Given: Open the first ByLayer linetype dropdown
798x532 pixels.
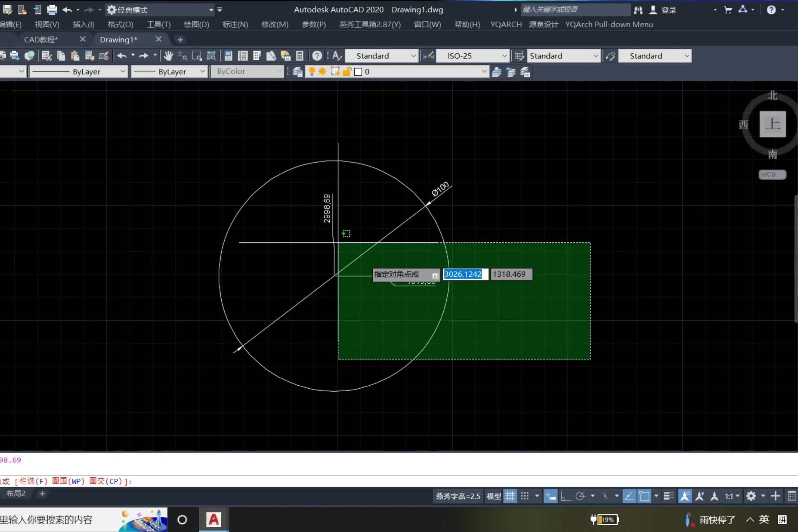Looking at the screenshot, I should point(123,71).
